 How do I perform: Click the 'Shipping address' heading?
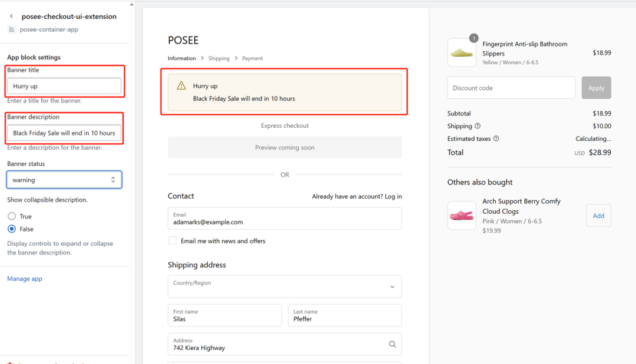tap(197, 265)
